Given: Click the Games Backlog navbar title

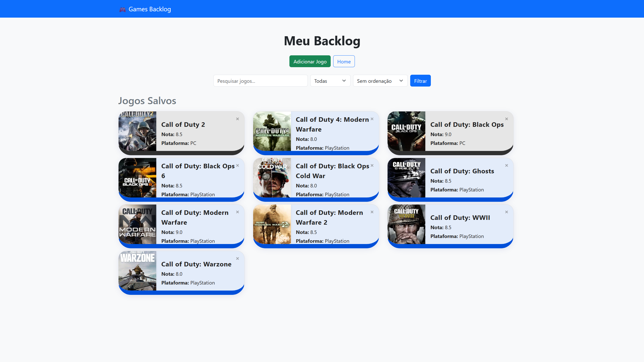Looking at the screenshot, I should [x=149, y=9].
